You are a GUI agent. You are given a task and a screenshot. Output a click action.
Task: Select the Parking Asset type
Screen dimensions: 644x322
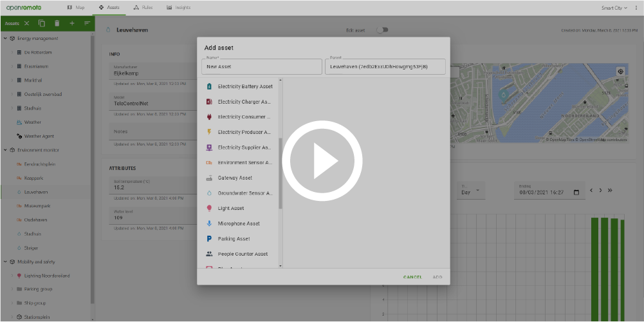(234, 239)
